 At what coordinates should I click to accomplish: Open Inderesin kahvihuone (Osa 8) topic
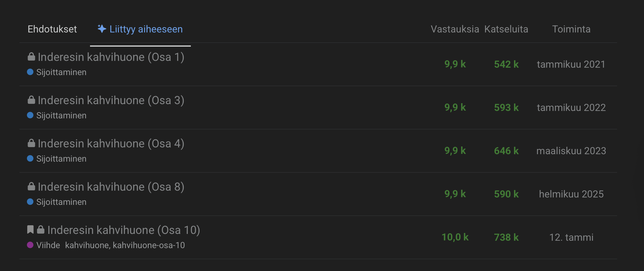click(111, 187)
